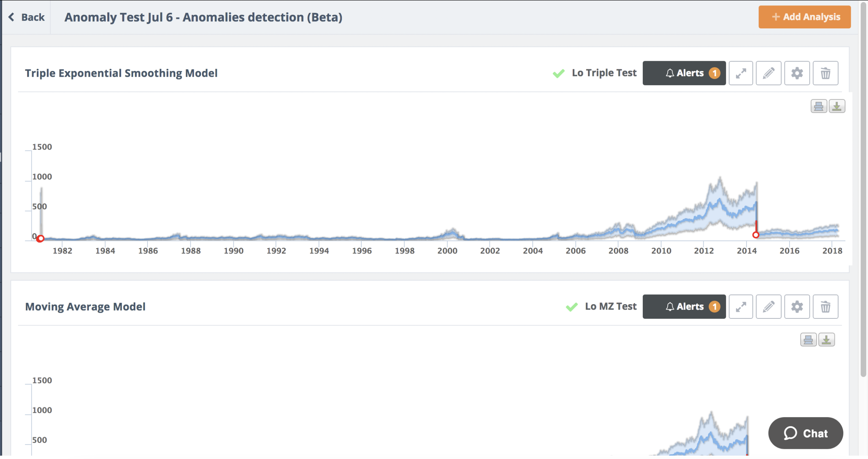Click the 2014 anomaly marker in top chart

755,235
